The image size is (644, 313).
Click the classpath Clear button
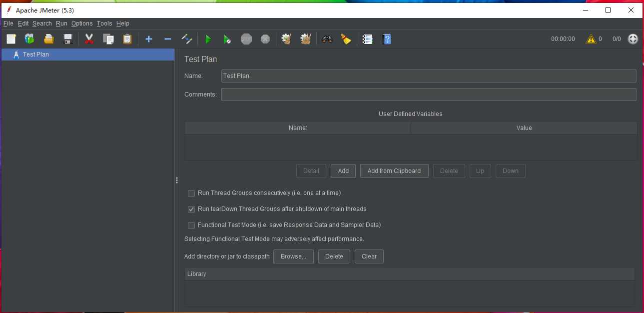pos(369,256)
